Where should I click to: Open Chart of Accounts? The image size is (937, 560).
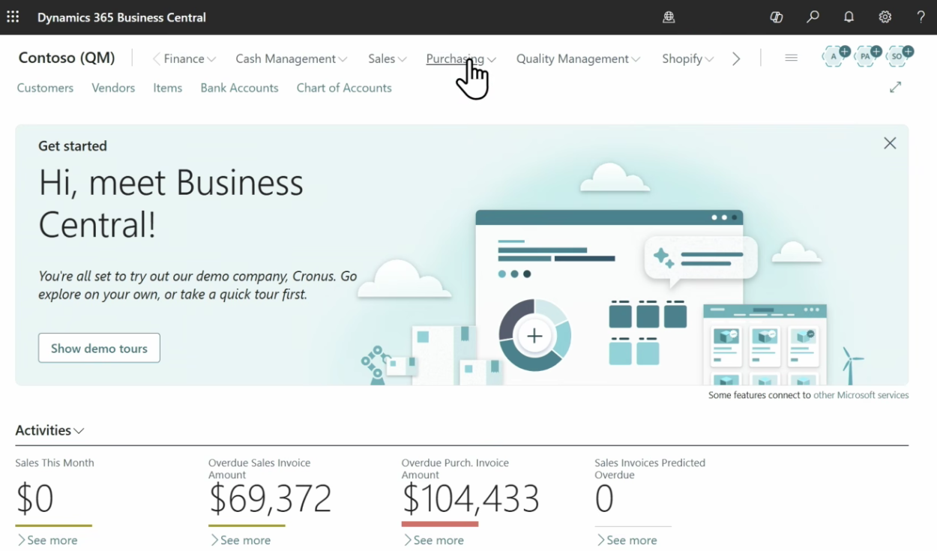click(344, 88)
